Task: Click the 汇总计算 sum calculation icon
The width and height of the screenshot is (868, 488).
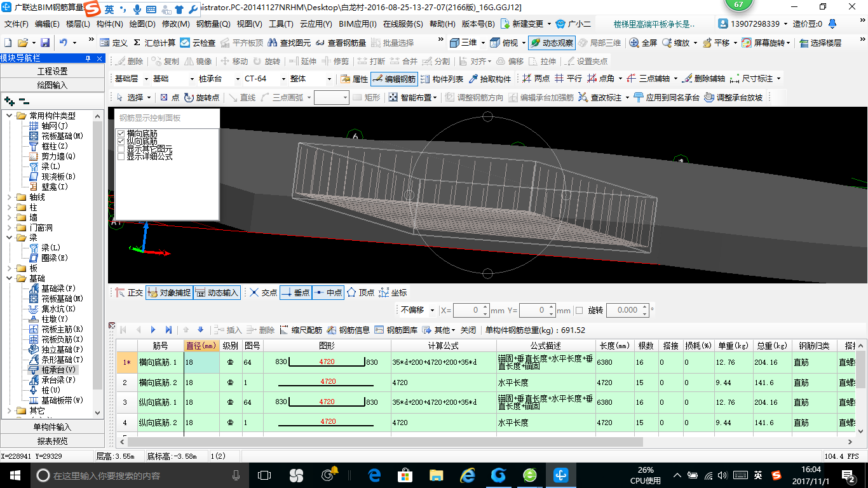Action: click(154, 43)
